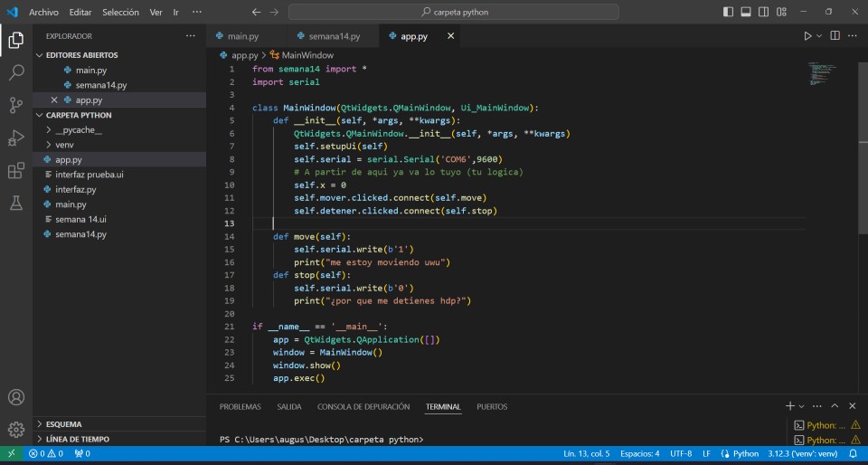Open the Source Control view
Screen dimensions: 868x465
(16, 105)
